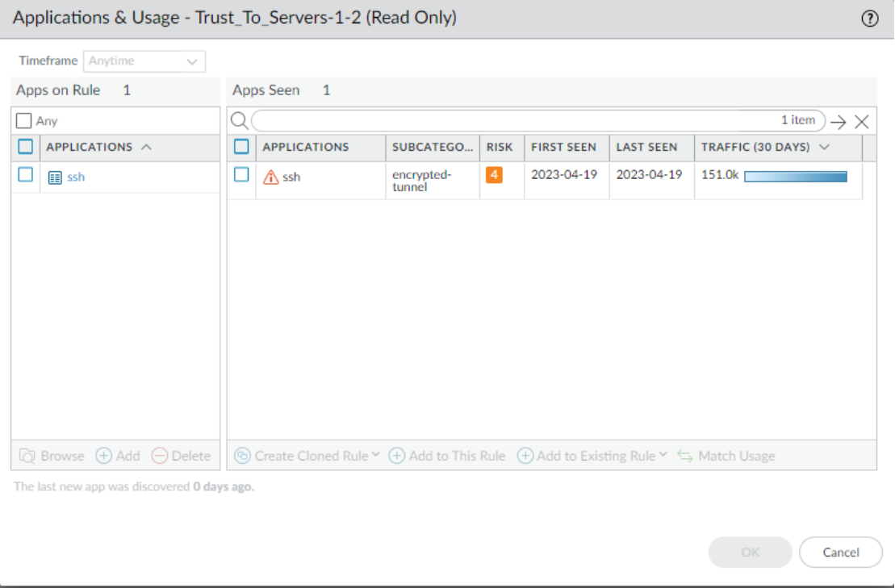Screen dimensions: 895x588
Task: Click the ssh application icon in Apps on Rule
Action: click(x=53, y=177)
